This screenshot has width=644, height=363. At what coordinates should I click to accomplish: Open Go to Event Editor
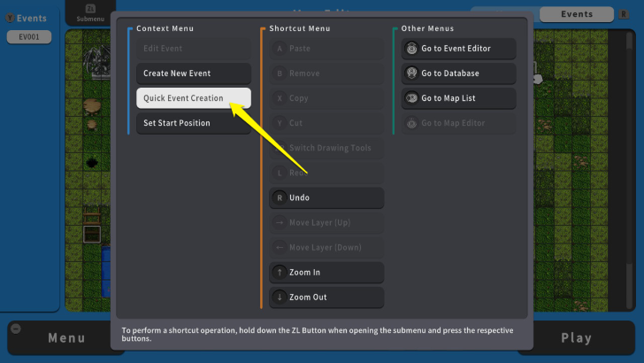[458, 48]
